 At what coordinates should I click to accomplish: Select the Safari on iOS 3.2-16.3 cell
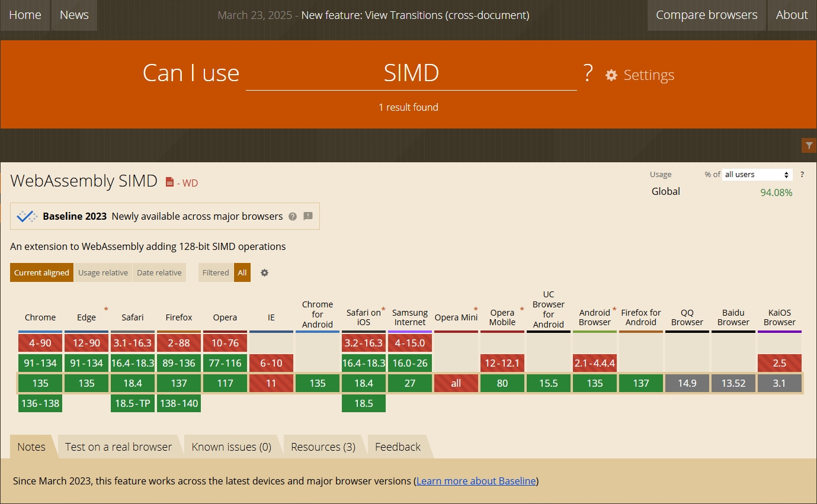364,343
